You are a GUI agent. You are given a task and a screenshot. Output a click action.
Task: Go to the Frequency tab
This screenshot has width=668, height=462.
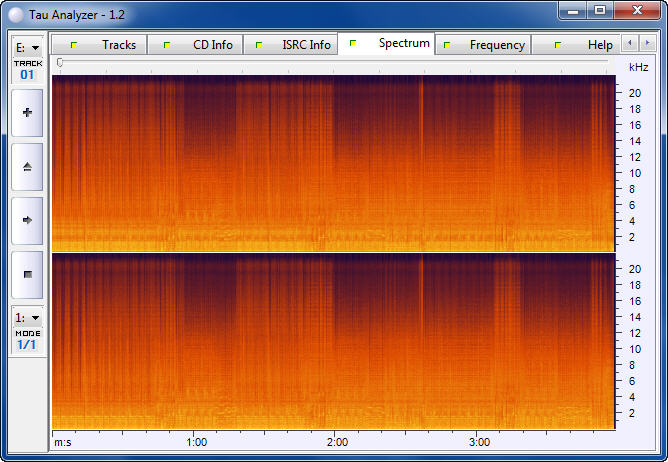tap(485, 45)
